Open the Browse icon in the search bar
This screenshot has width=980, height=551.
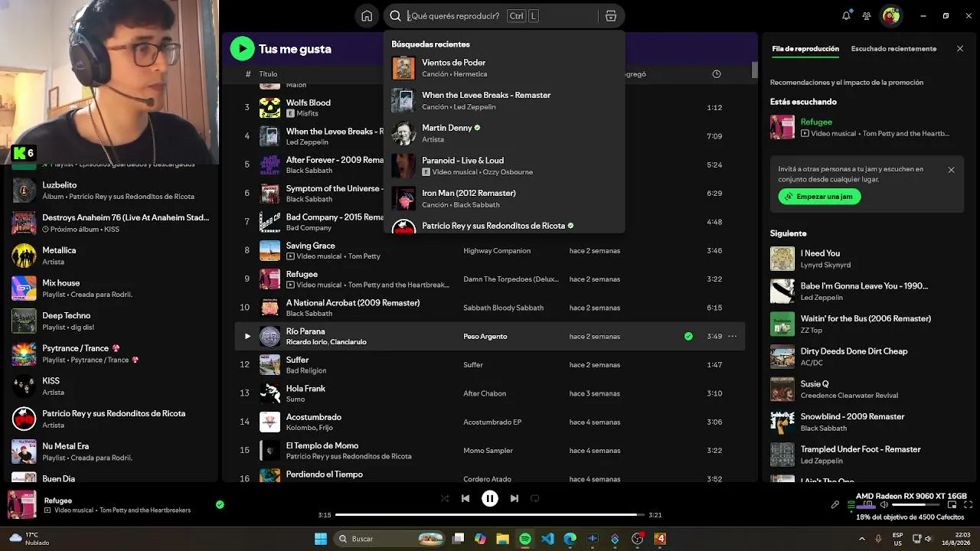610,16
